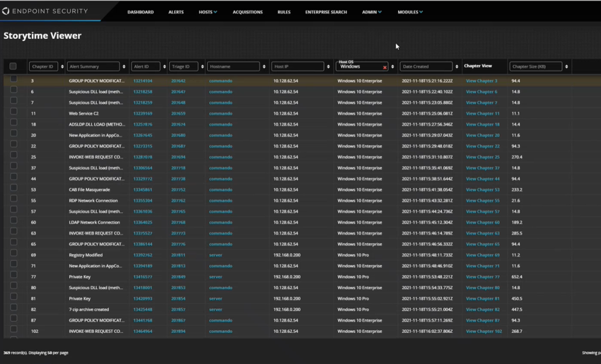Check the Registry Modified row
The image size is (601, 364).
coord(13,253)
